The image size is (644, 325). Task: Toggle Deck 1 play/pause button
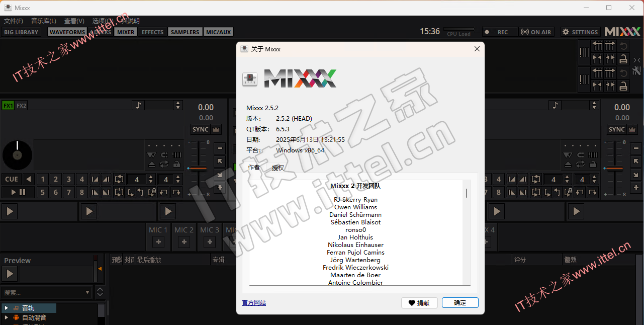coord(18,192)
